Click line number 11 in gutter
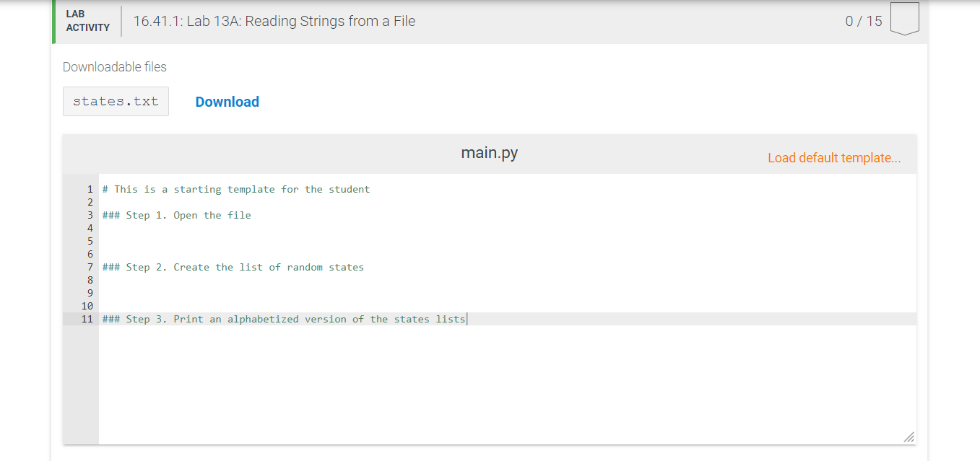This screenshot has height=461, width=980. click(x=87, y=319)
